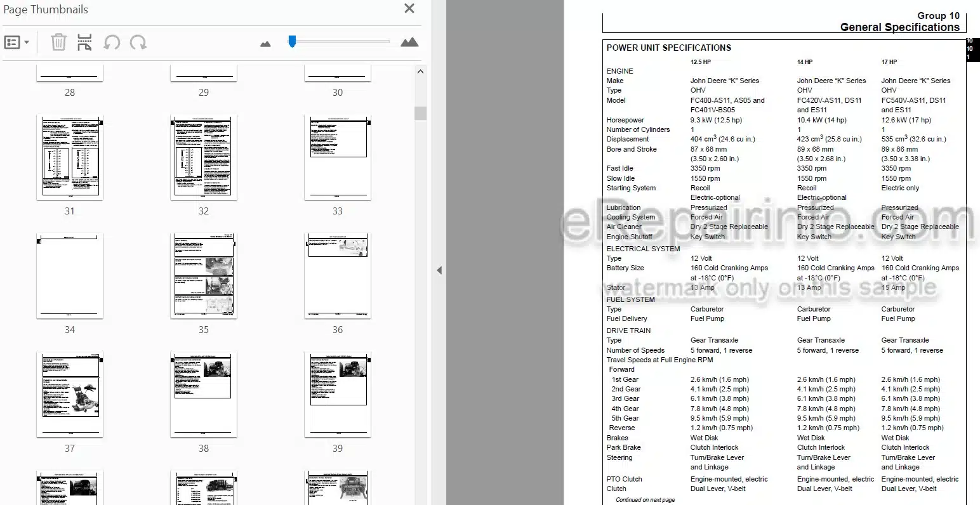
Task: Click page number label 29
Action: (204, 93)
